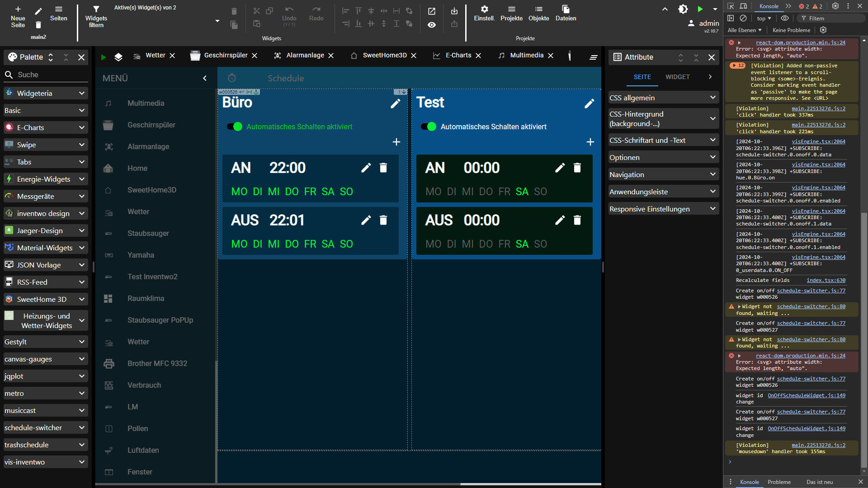Select schedule-switcher in widget palette
This screenshot has height=488, width=868.
(x=45, y=428)
